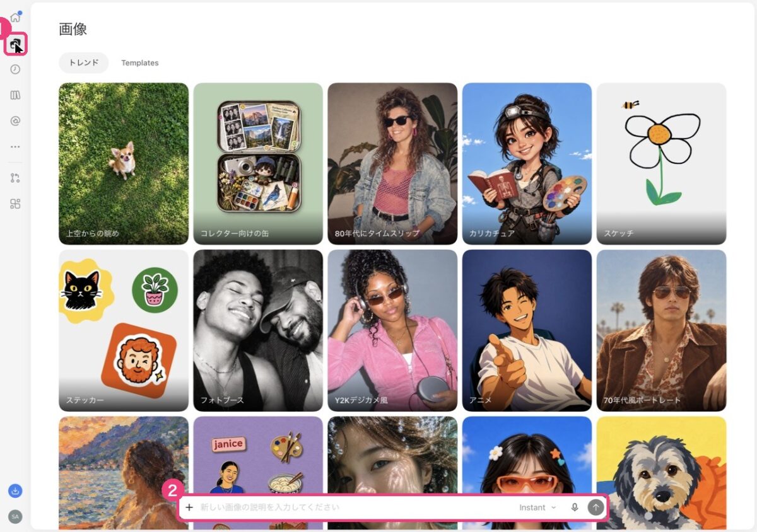Open the library books icon

(x=15, y=95)
